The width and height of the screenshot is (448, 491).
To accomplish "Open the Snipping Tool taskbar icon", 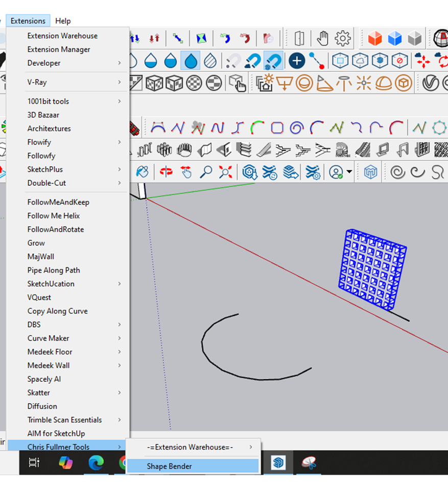I will pyautogui.click(x=309, y=462).
